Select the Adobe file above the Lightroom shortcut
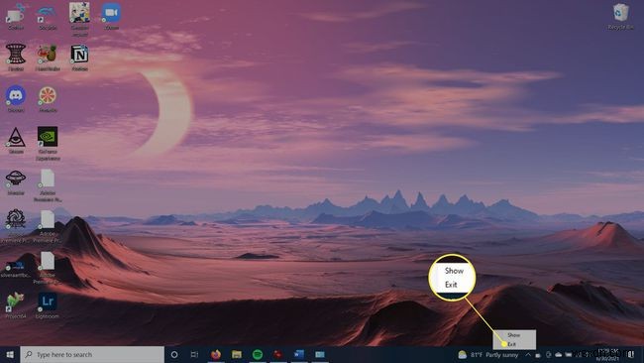The height and width of the screenshot is (363, 644). (48, 267)
